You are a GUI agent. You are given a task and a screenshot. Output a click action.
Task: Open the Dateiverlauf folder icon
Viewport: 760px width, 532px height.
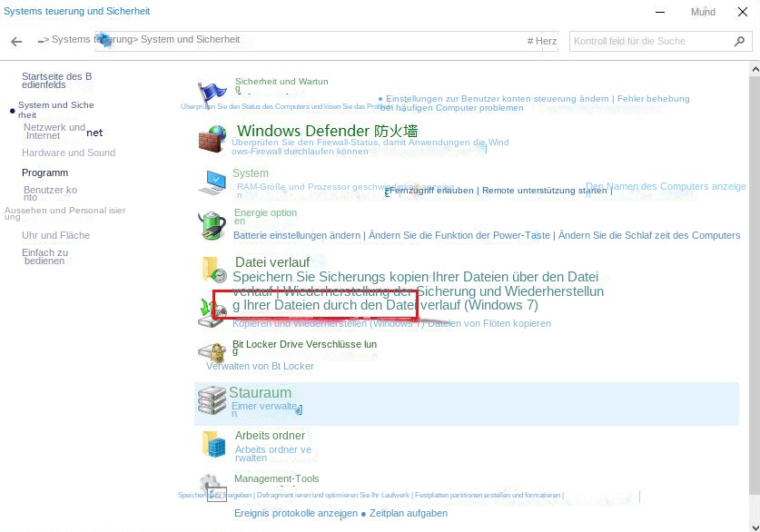click(213, 269)
